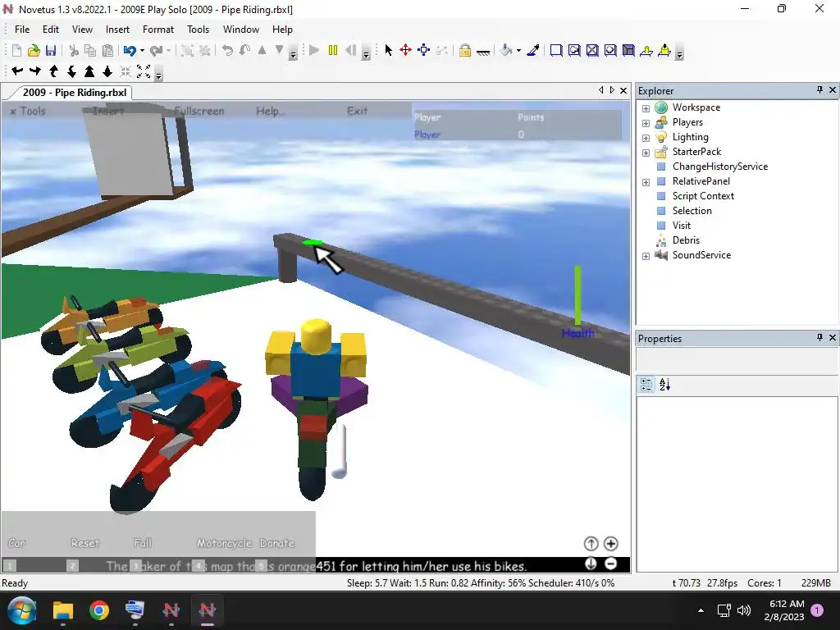Open the Insert menu in the menu bar
The image size is (840, 630).
pos(117,30)
